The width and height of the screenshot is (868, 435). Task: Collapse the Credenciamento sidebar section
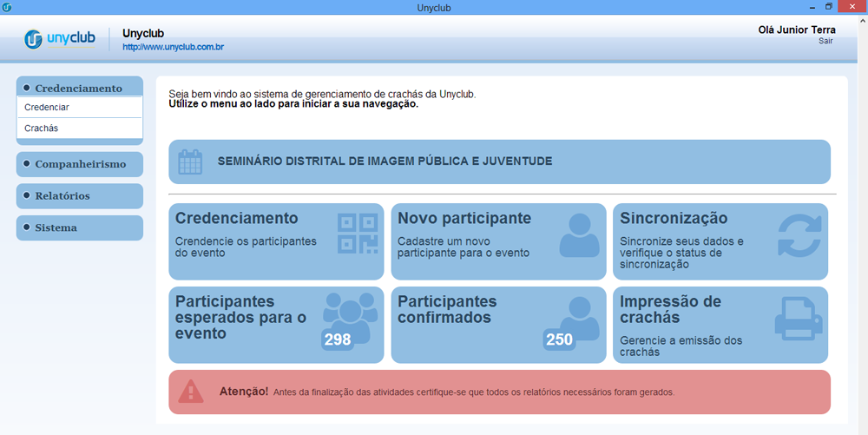click(79, 88)
